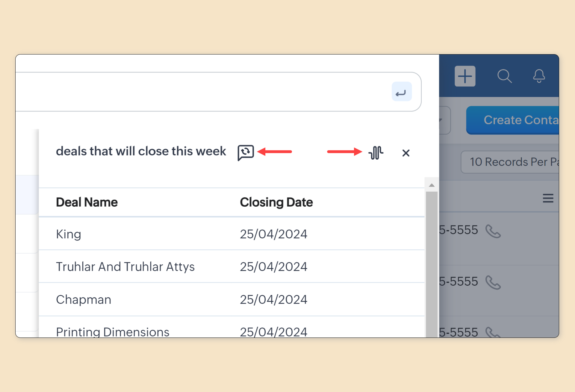Image resolution: width=575 pixels, height=392 pixels.
Task: Click the plus create-new icon
Action: [465, 76]
